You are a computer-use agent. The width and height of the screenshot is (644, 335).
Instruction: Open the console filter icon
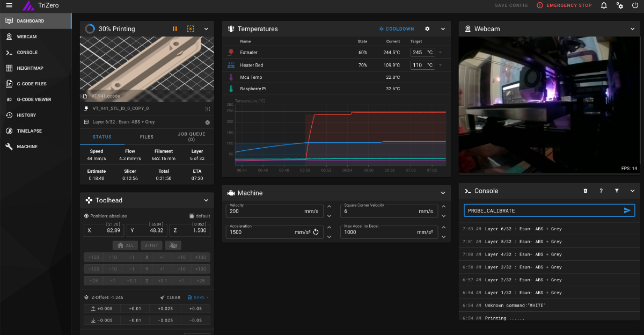(x=617, y=191)
